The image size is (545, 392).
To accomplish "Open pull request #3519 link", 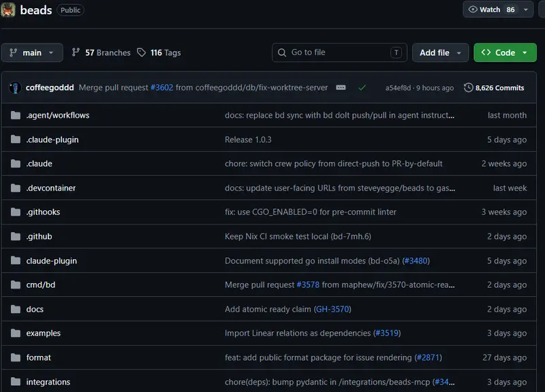I will click(x=387, y=333).
